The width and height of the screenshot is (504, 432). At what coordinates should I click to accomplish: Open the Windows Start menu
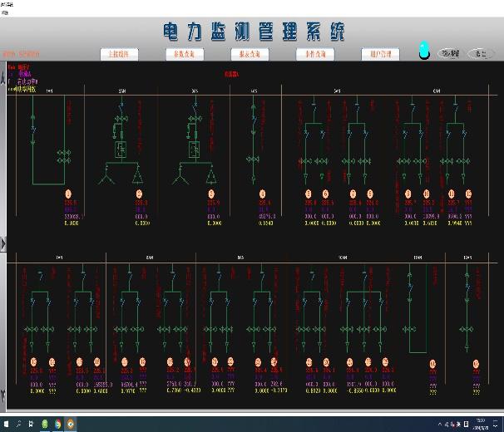click(x=7, y=425)
